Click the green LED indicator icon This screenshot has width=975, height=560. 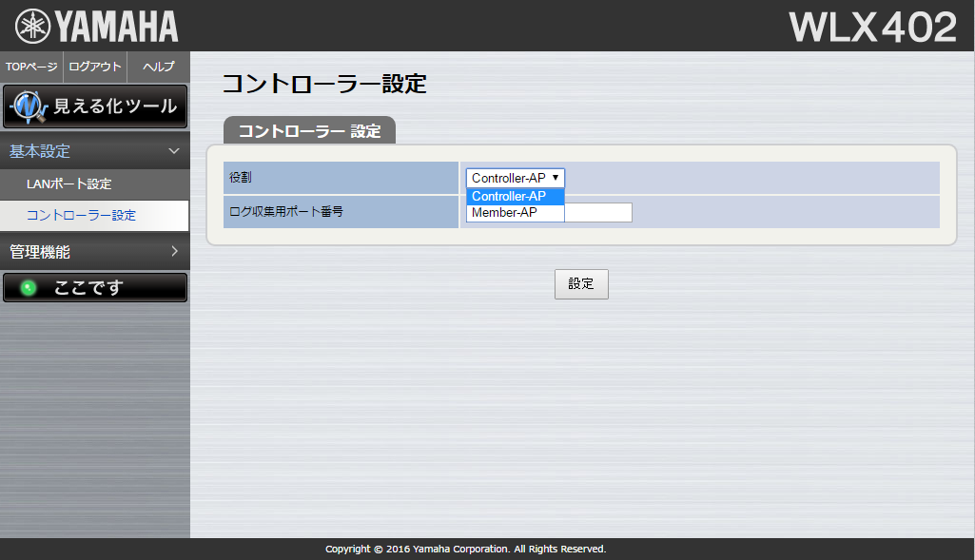click(x=29, y=288)
